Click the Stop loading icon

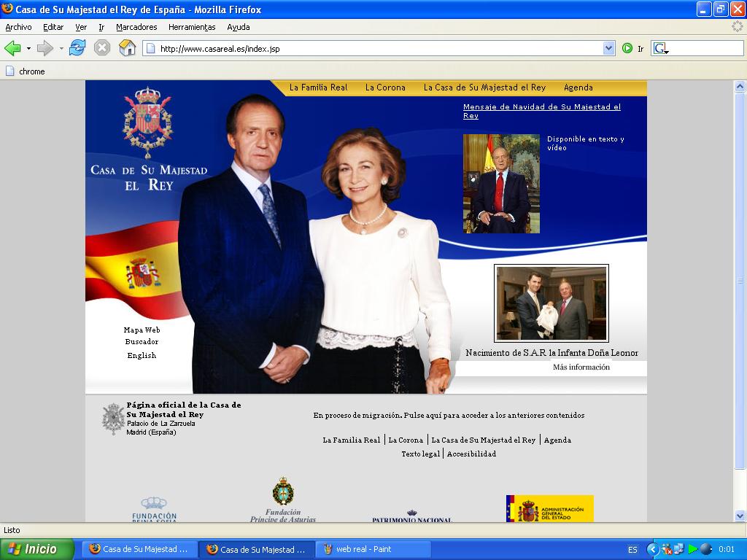tap(102, 48)
